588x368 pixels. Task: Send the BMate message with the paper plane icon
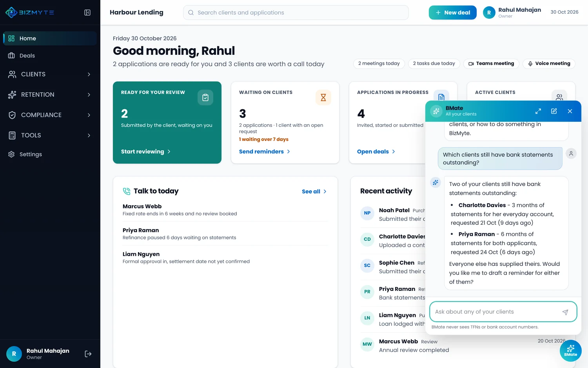point(565,312)
